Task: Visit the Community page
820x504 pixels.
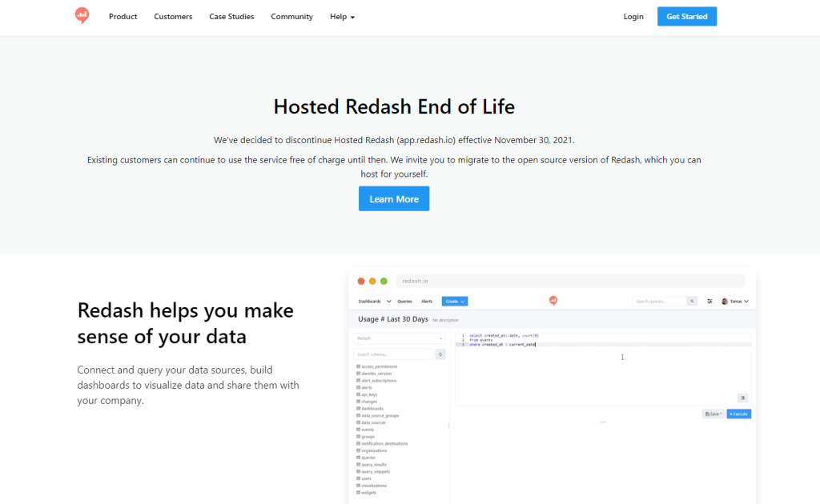Action: (x=291, y=17)
